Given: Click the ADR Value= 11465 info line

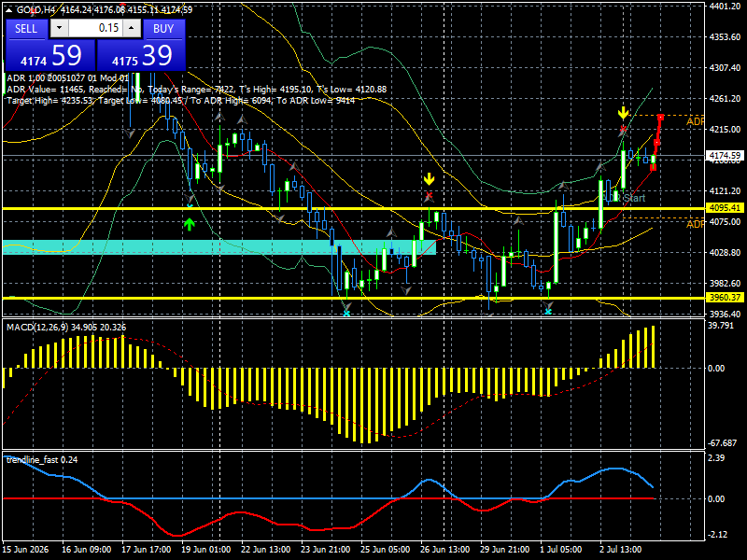Looking at the screenshot, I should (196, 90).
